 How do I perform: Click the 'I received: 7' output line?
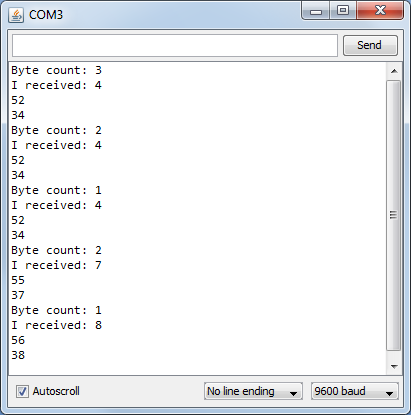(56, 265)
